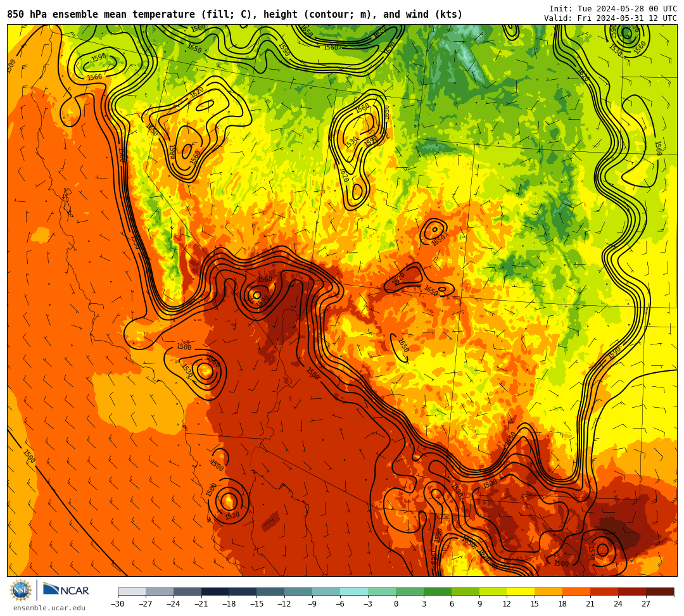Click the −27 colorbar tick label

146,604
